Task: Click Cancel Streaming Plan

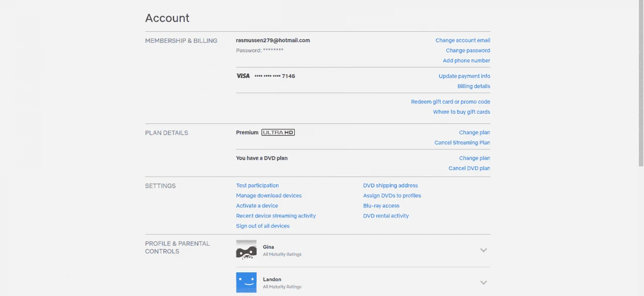Action: coord(462,142)
